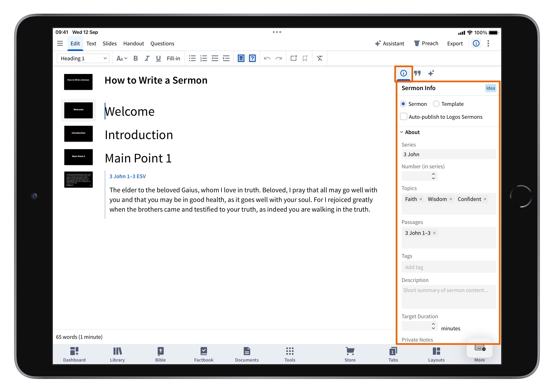Click the redo arrow

click(x=279, y=58)
